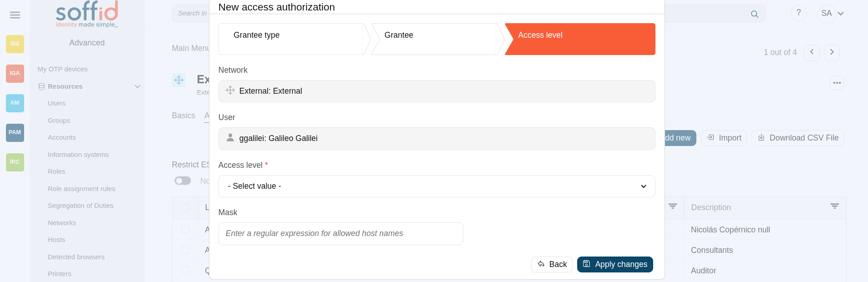868x282 pixels.
Task: Open the three-dots more options menu
Action: 837,83
